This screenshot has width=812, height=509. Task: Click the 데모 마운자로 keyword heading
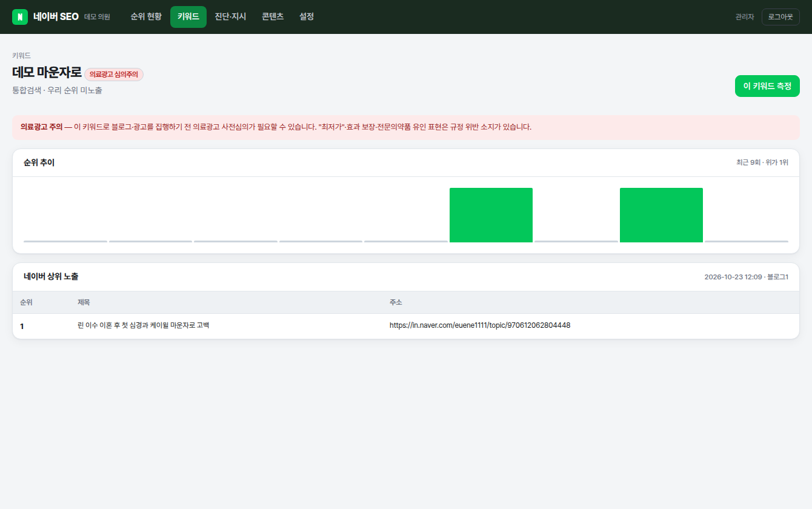pos(47,72)
